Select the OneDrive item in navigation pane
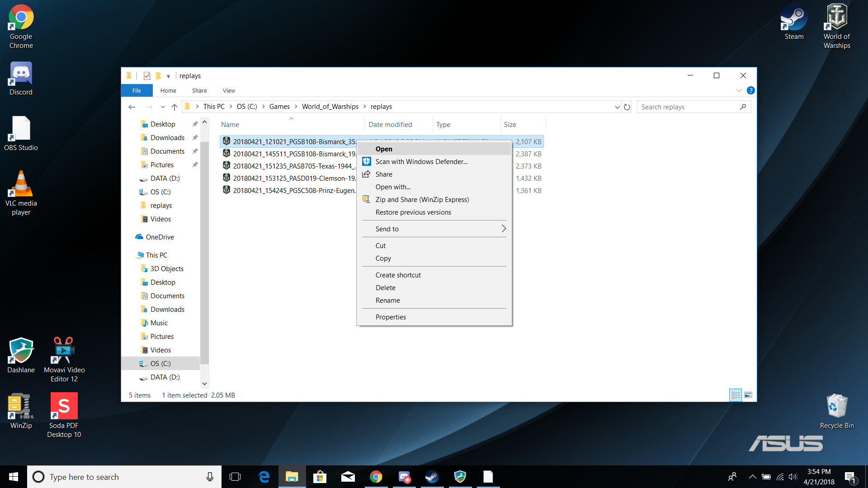The image size is (868, 488). coord(160,237)
